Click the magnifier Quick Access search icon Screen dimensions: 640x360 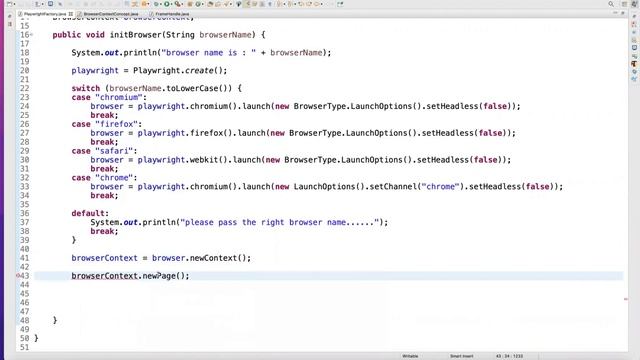[x=611, y=4]
